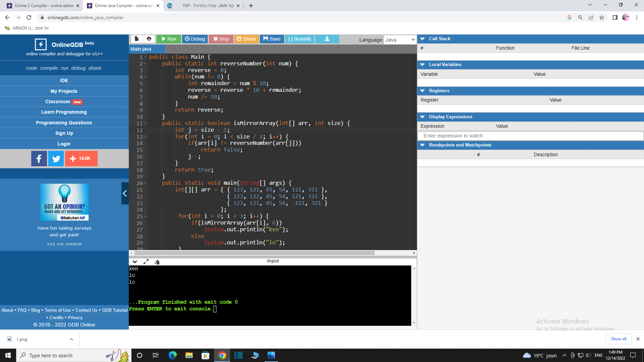
Task: Share on Twitter icon
Action: pyautogui.click(x=56, y=159)
